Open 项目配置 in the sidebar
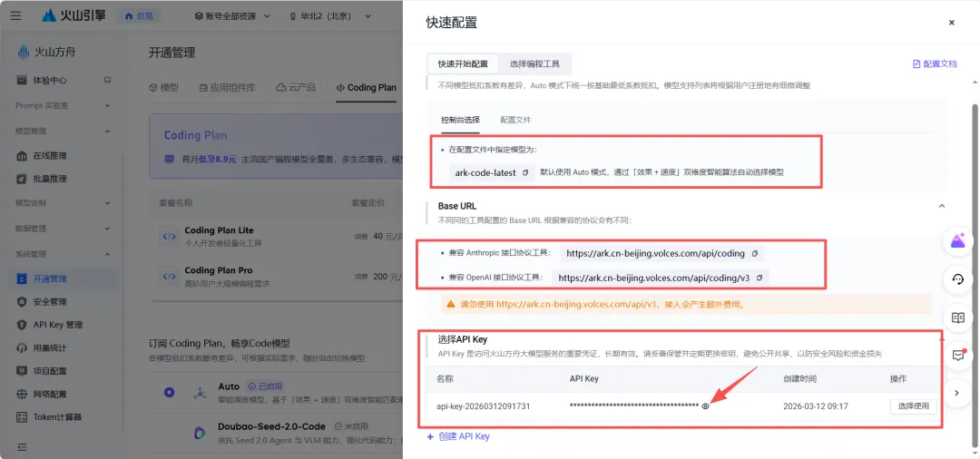This screenshot has height=459, width=980. [50, 371]
